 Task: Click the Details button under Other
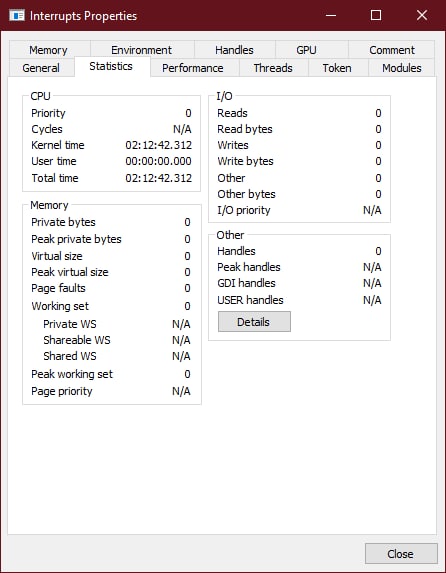coord(254,322)
